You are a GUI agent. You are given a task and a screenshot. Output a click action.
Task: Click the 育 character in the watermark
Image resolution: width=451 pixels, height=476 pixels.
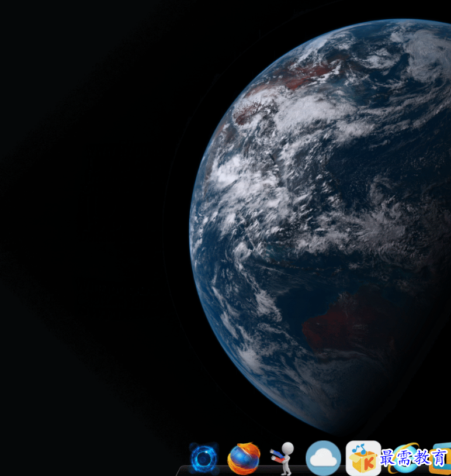439,458
